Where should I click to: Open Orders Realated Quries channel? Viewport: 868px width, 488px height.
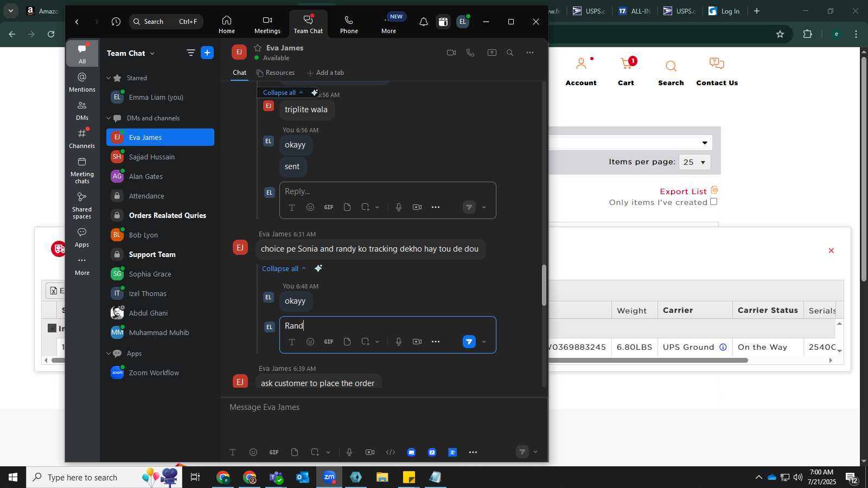point(160,215)
